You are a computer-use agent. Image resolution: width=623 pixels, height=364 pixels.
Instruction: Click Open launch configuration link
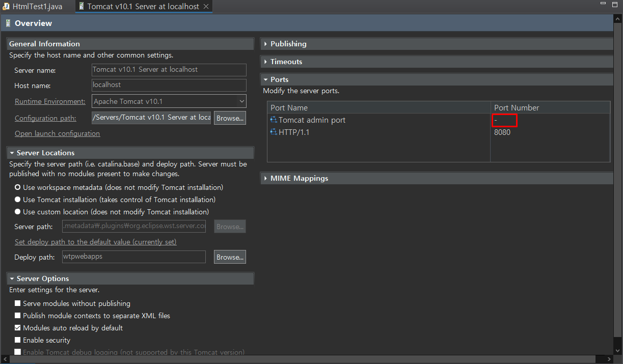pos(57,133)
